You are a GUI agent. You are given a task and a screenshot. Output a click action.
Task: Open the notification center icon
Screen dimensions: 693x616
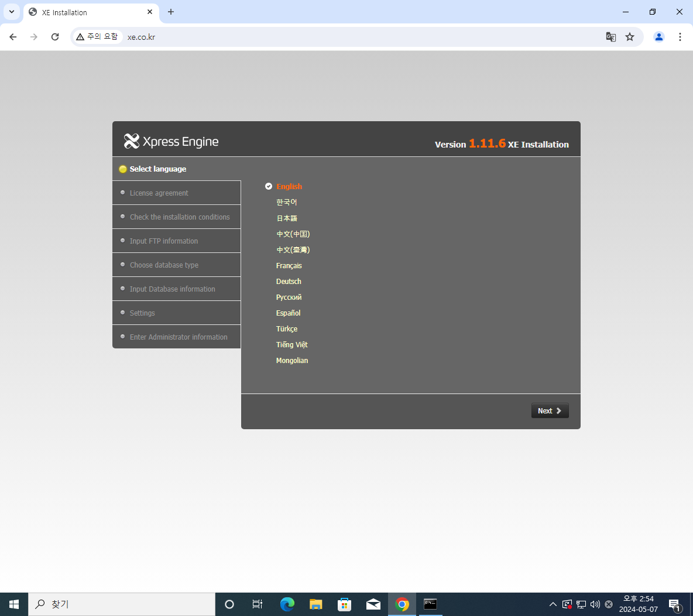click(x=674, y=604)
